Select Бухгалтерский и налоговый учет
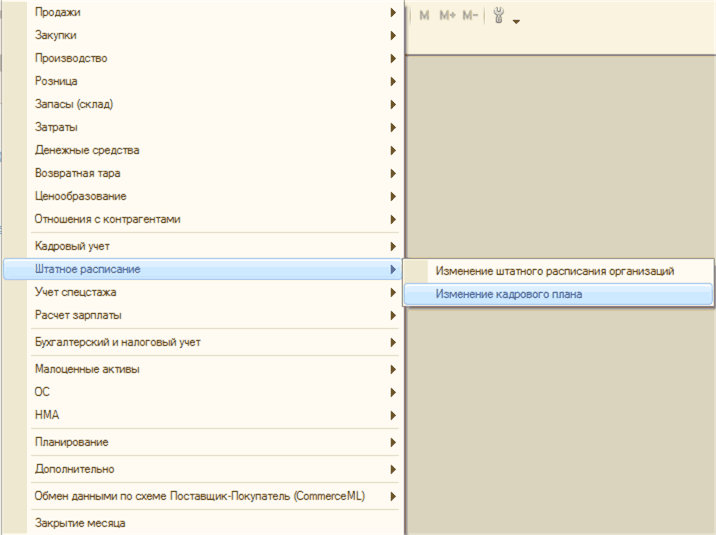The width and height of the screenshot is (716, 535). pyautogui.click(x=117, y=342)
